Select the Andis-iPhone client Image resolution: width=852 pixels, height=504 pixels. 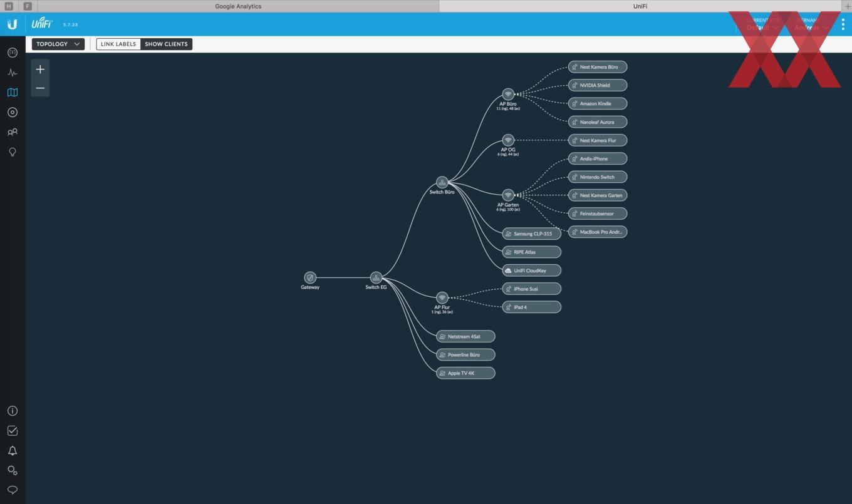tap(598, 158)
